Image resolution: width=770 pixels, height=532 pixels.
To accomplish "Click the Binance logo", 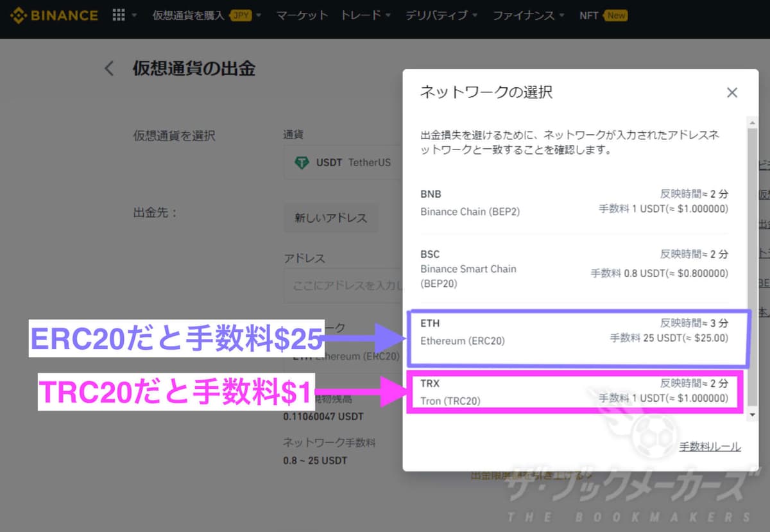I will point(54,15).
